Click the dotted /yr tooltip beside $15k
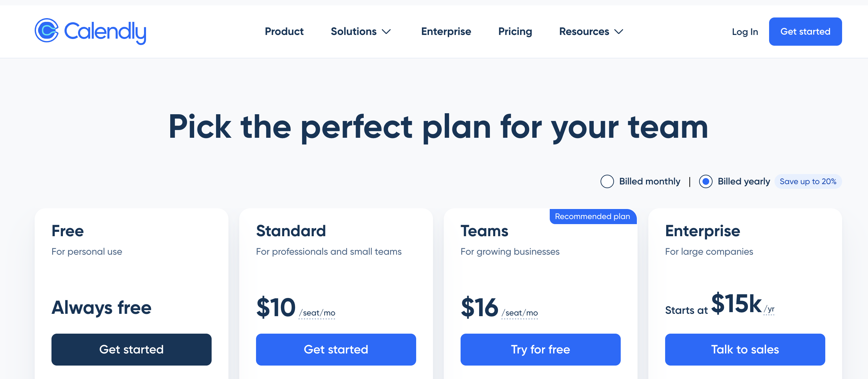The height and width of the screenshot is (379, 868). (x=769, y=311)
